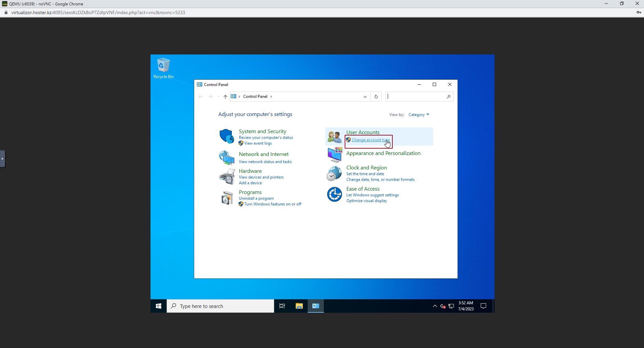Screen dimensions: 644x348
Task: Refresh the Control Panel view
Action: pos(376,96)
